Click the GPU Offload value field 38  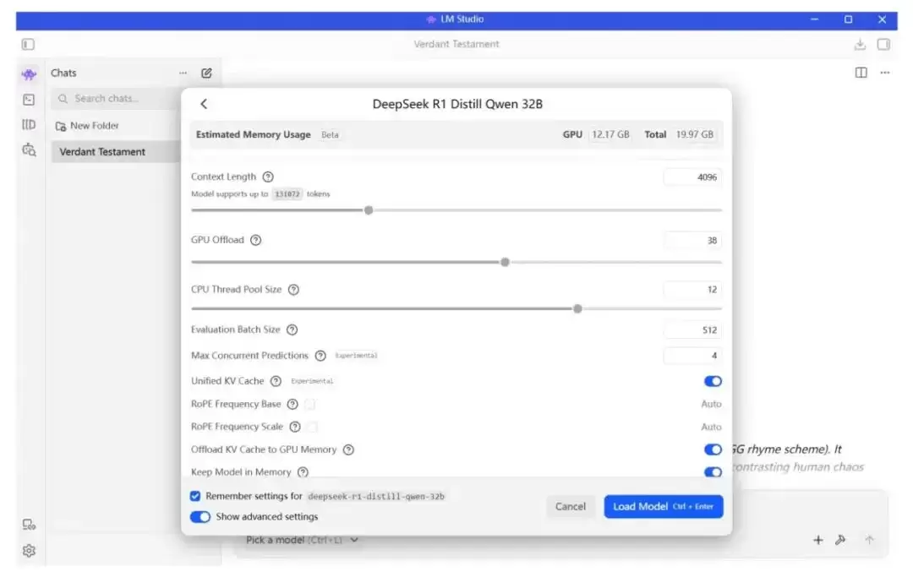click(x=692, y=241)
